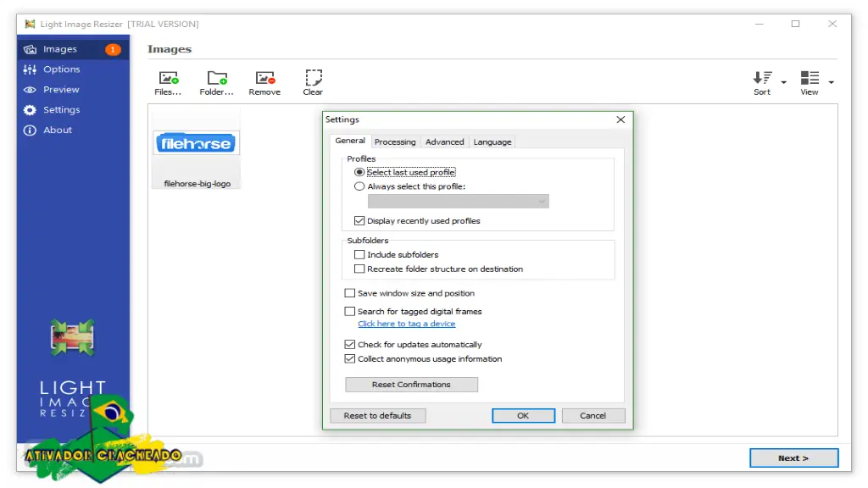
Task: Click the Light Image Resizer logo in sidebar
Action: (x=72, y=337)
